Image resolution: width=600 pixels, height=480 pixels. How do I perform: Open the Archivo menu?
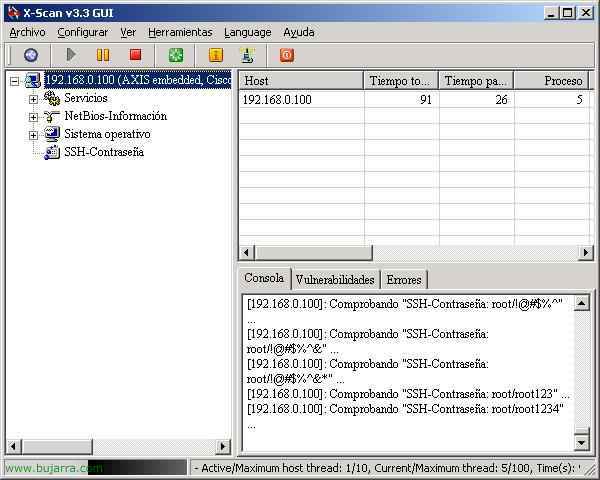(x=28, y=33)
